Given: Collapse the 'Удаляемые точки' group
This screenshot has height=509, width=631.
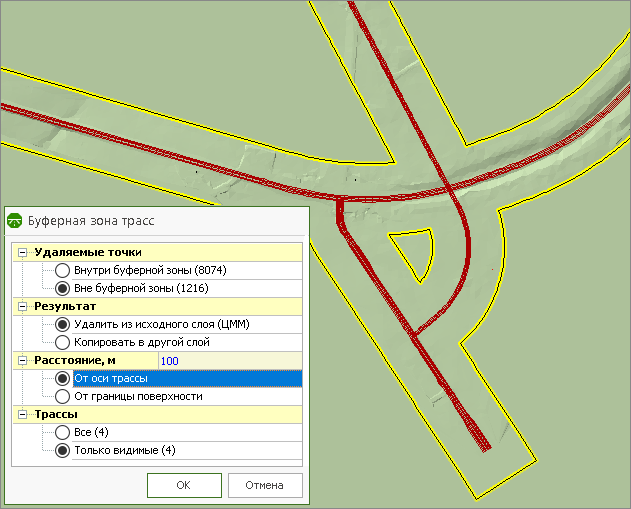Looking at the screenshot, I should [23, 253].
